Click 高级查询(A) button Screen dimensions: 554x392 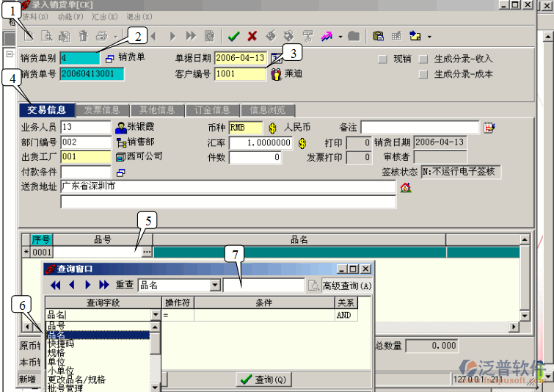point(347,286)
